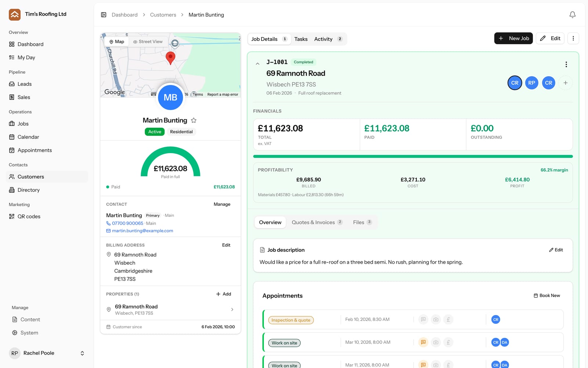
Task: Open the camera icon on Inspection & quote row
Action: click(436, 319)
